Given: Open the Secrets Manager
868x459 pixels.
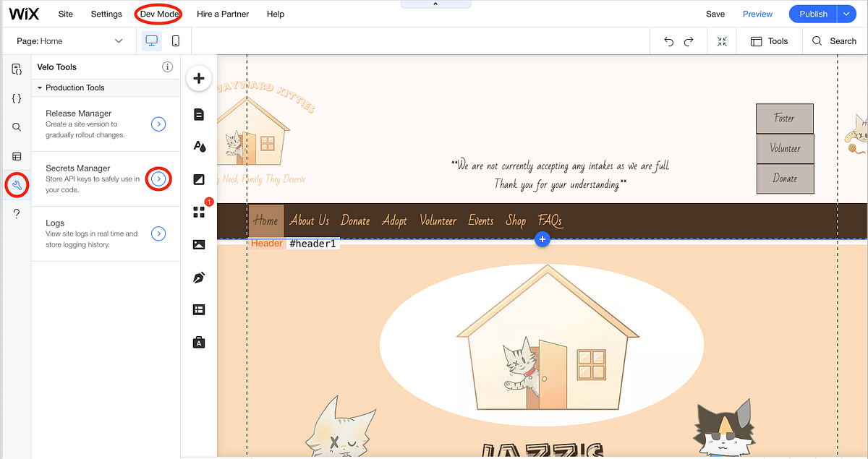Looking at the screenshot, I should pos(158,179).
